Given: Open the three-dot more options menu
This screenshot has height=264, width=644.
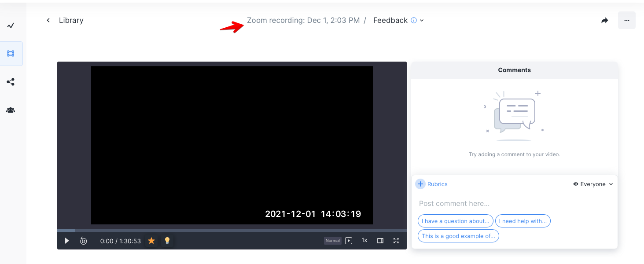Looking at the screenshot, I should 626,21.
